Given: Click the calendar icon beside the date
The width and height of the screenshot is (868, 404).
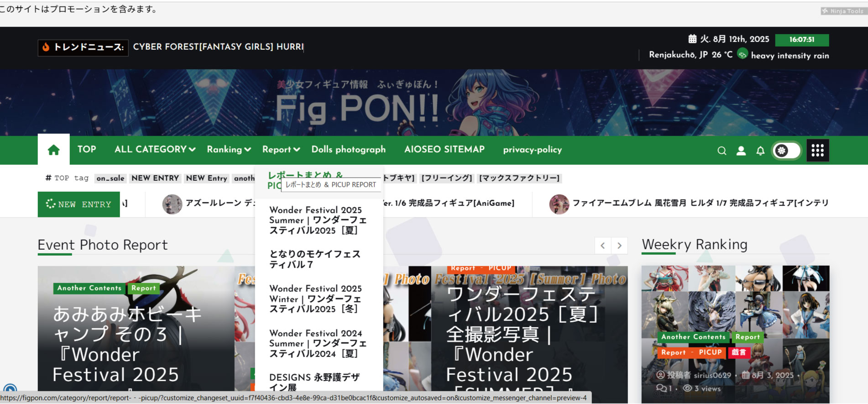Looking at the screenshot, I should click(x=692, y=39).
